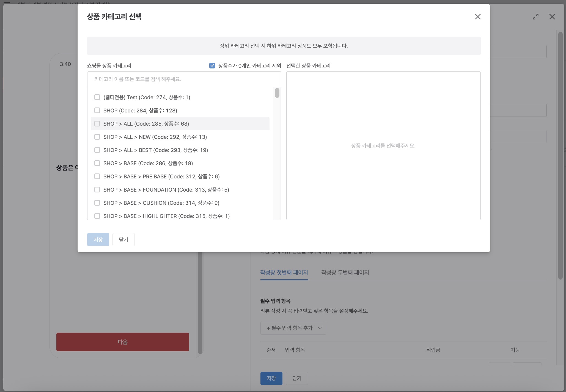Click the bottom 닫기 button in background panel
Viewport: 566px width, 392px height.
point(297,378)
